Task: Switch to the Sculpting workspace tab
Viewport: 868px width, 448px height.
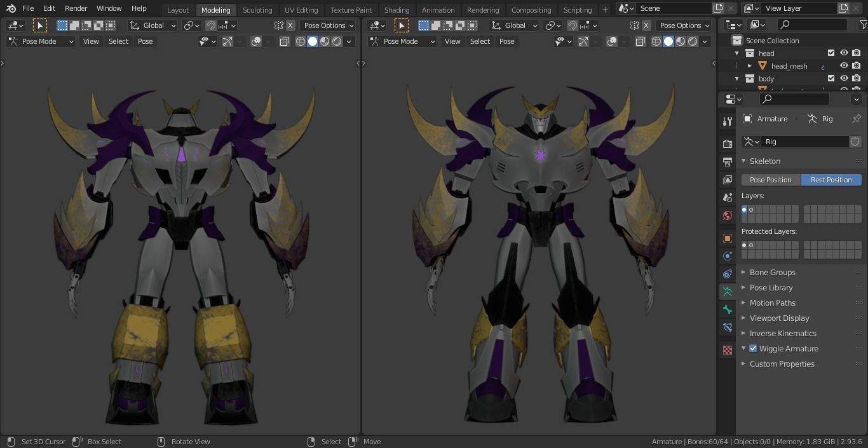Action: coord(257,10)
